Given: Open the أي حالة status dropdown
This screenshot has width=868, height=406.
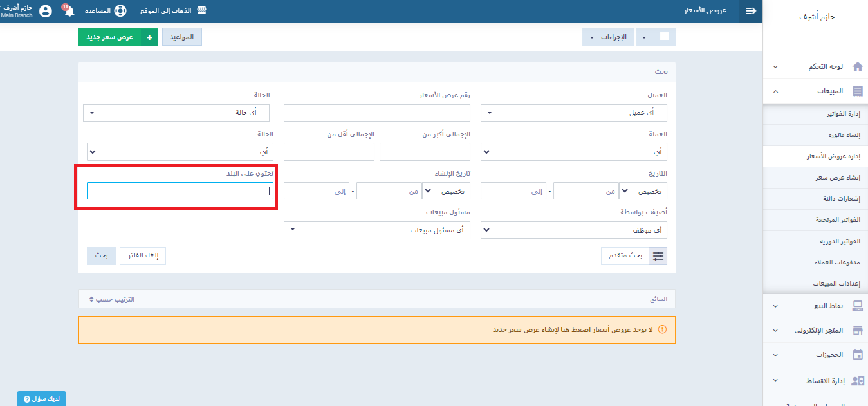Looking at the screenshot, I should tap(176, 113).
